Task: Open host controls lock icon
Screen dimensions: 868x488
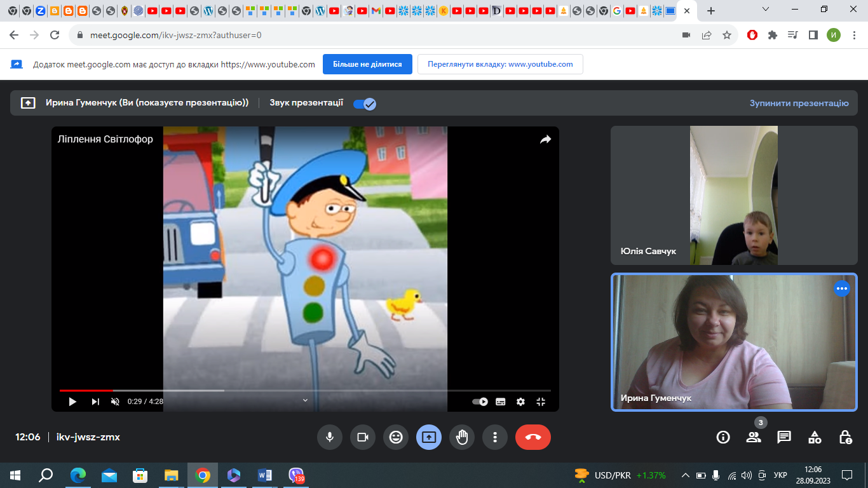Action: click(x=845, y=437)
